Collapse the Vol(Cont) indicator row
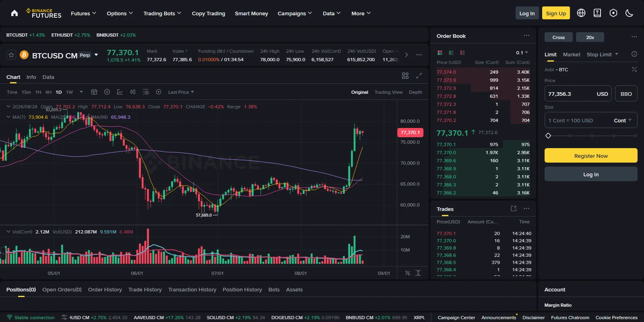Image resolution: width=644 pixels, height=322 pixels. [8, 232]
